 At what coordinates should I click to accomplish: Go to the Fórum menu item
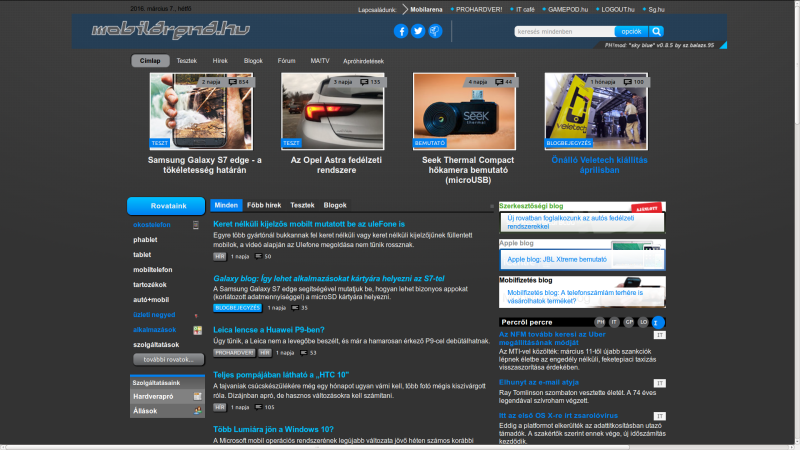point(286,61)
